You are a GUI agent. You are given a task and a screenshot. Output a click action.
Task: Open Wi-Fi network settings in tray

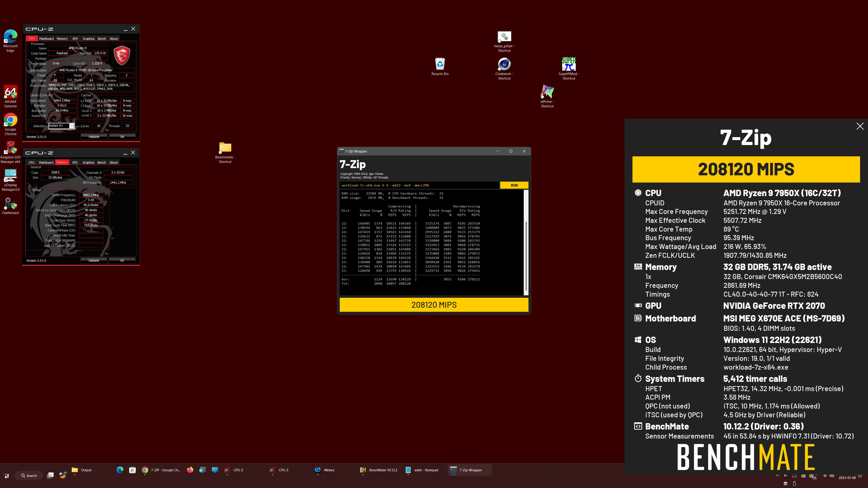coord(825,476)
